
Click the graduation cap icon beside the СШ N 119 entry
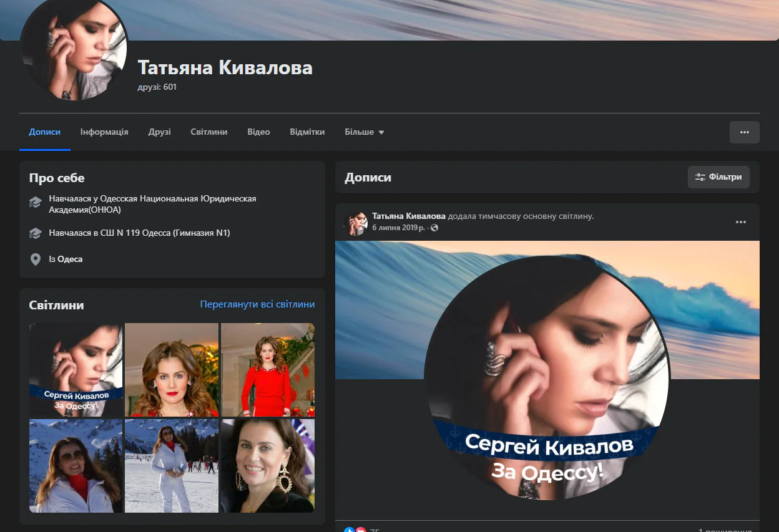tap(36, 233)
